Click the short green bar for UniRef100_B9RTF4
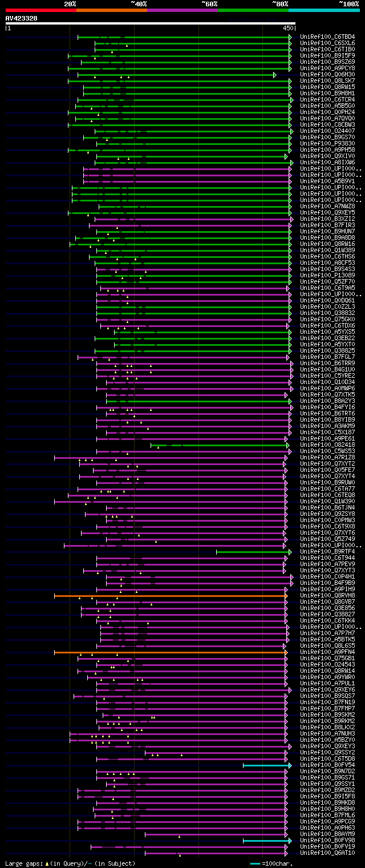This screenshot has height=868, width=365. click(x=253, y=552)
